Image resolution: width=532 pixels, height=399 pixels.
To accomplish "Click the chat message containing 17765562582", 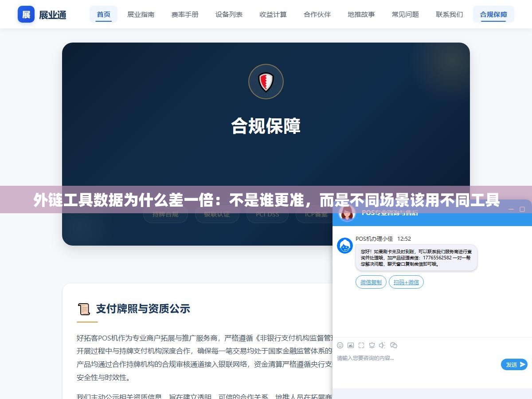I will pos(416,258).
